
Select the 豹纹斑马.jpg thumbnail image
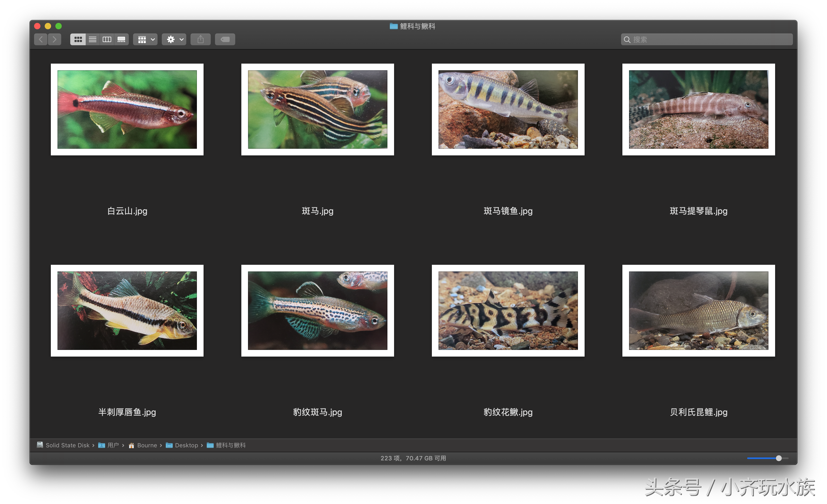click(x=318, y=311)
